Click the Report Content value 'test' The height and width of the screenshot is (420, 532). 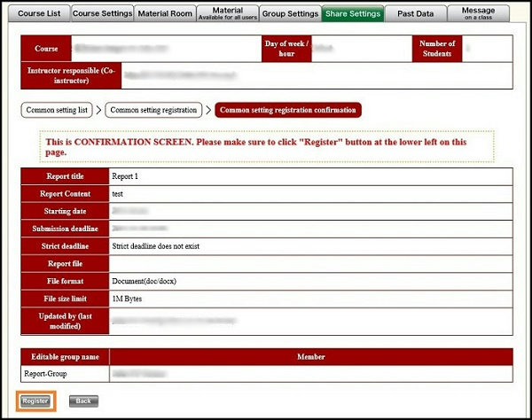117,193
